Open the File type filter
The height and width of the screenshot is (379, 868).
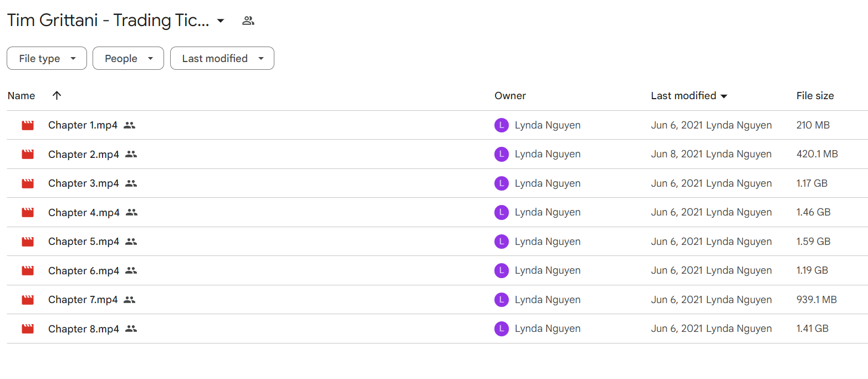pyautogui.click(x=47, y=58)
